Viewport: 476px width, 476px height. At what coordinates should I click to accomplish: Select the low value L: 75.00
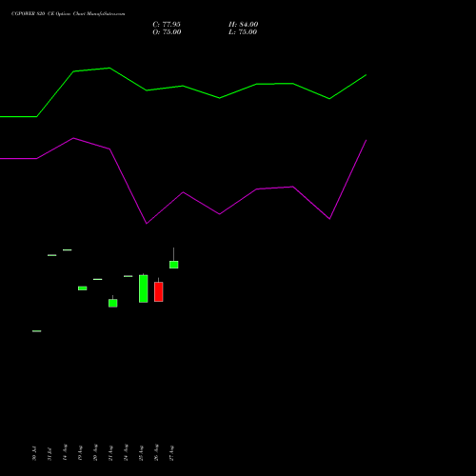(x=243, y=32)
